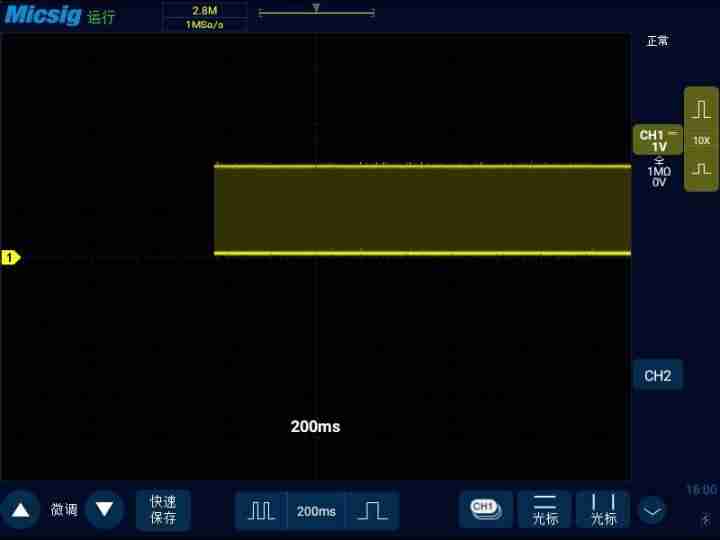Click the 2.8M memory depth readout
The width and height of the screenshot is (720, 540).
tap(205, 10)
